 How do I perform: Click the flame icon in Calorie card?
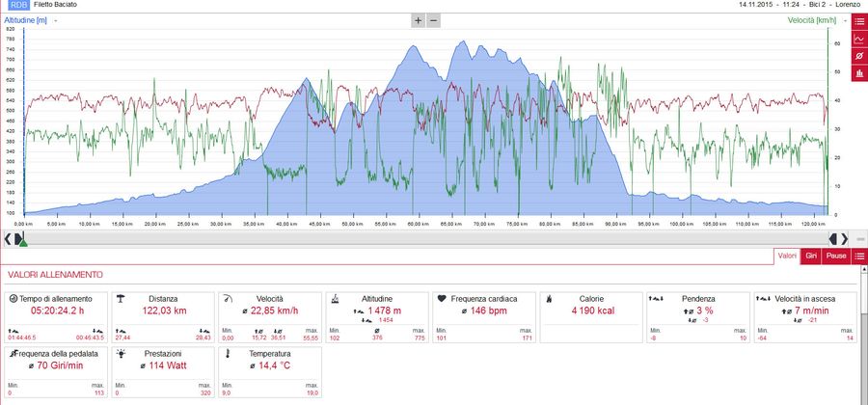(548, 299)
